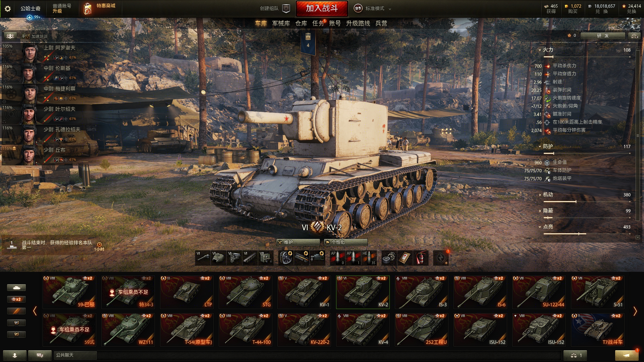Click the stats panel scrollbar down arrow

(x=638, y=237)
